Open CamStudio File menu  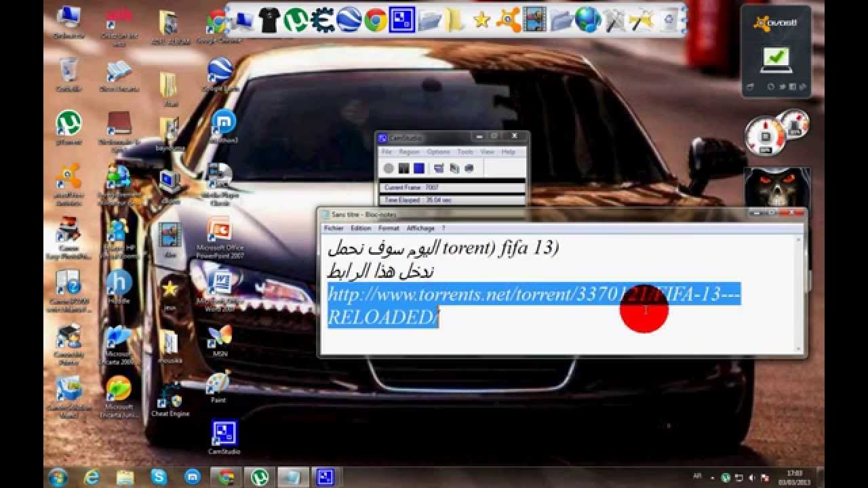click(x=387, y=152)
